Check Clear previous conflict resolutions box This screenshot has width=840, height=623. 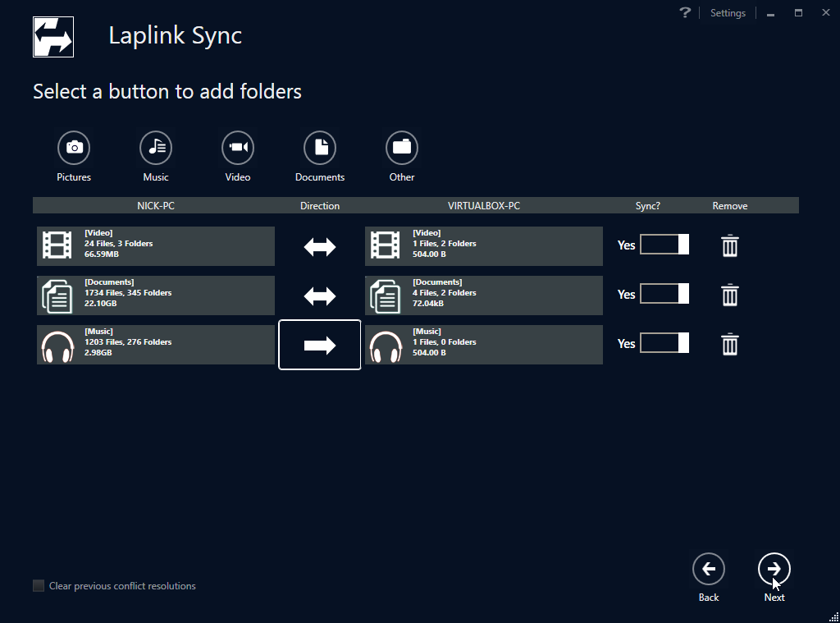click(x=39, y=586)
